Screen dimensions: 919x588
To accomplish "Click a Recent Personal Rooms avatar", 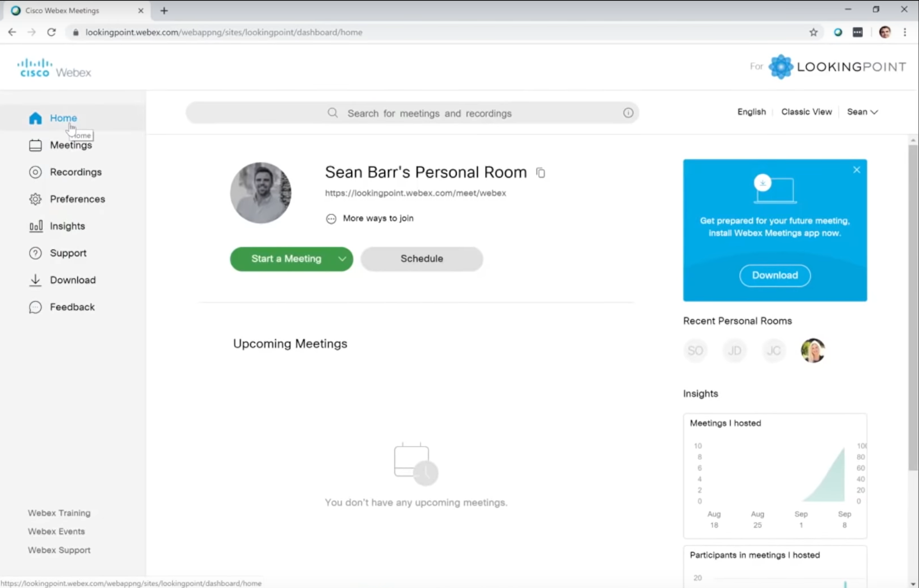I will tap(813, 350).
